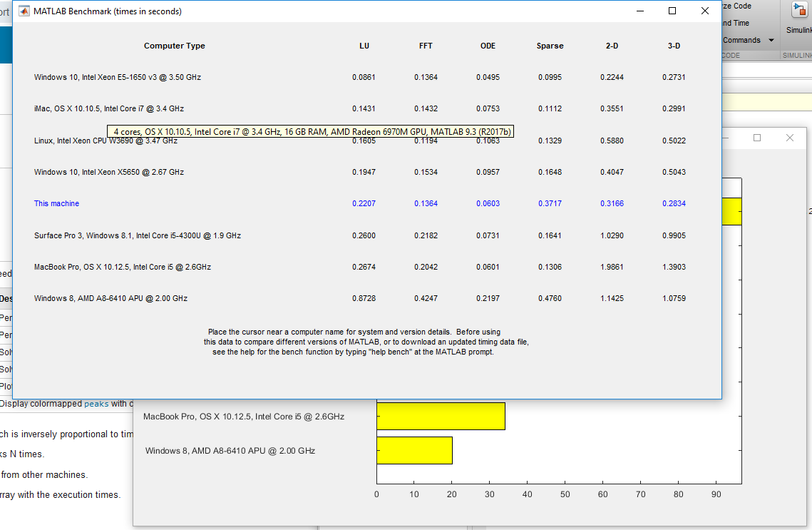The image size is (812, 530).
Task: Click the yellow bar for MacBook Pro
Action: (x=441, y=416)
